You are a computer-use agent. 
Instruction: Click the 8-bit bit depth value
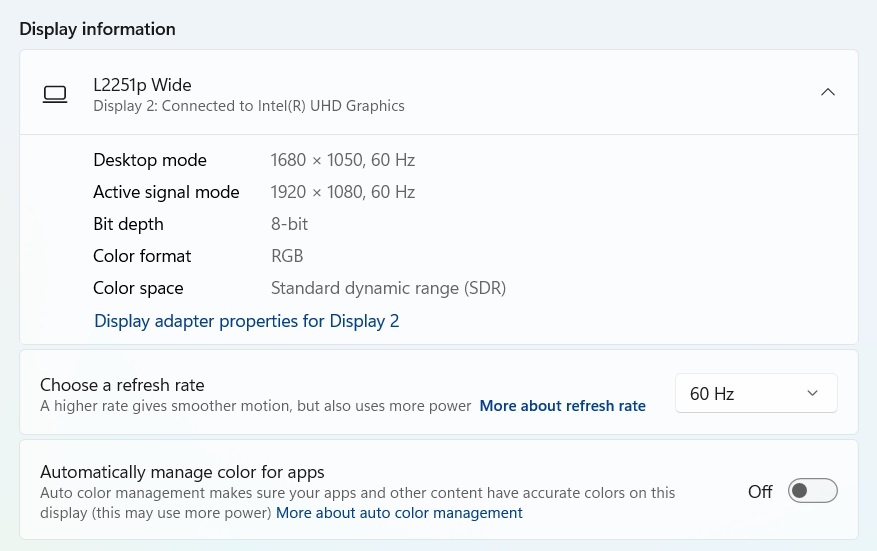coord(289,224)
